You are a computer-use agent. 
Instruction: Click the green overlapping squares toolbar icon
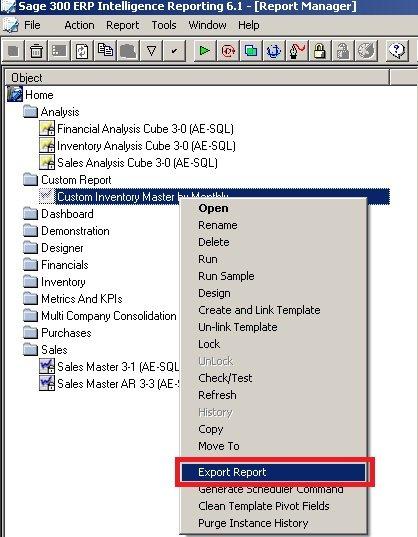tap(251, 51)
